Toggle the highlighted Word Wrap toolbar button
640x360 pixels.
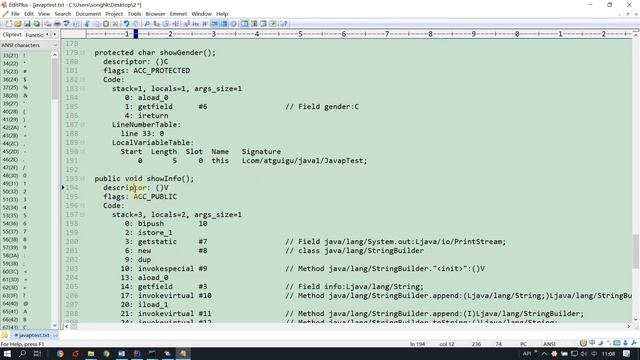(x=214, y=24)
